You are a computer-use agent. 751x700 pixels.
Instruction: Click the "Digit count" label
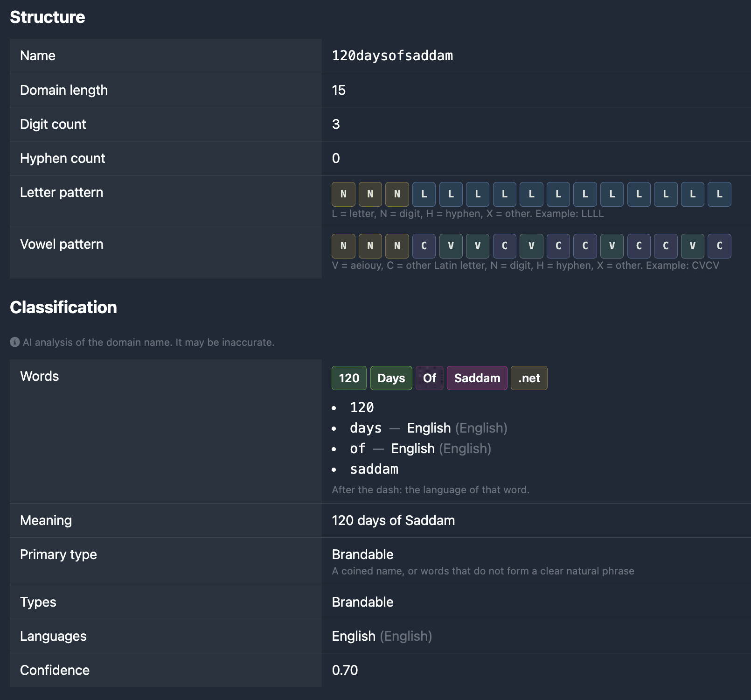pyautogui.click(x=53, y=124)
